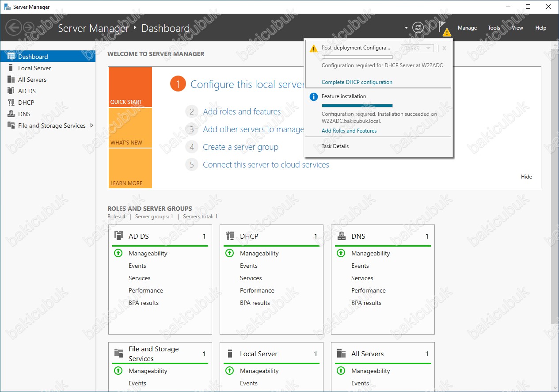Open BPA results in the AD DS tile
The width and height of the screenshot is (559, 392).
[144, 303]
